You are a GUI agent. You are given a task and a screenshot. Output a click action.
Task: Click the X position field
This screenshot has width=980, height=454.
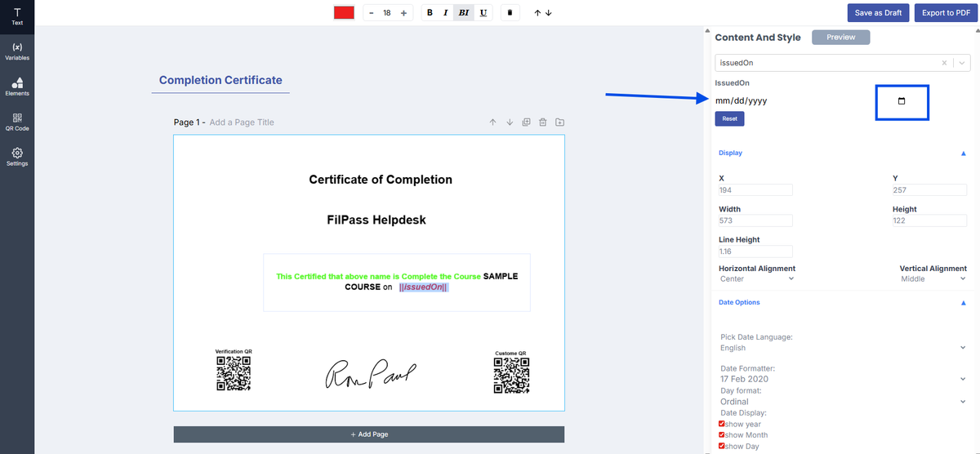coord(755,190)
